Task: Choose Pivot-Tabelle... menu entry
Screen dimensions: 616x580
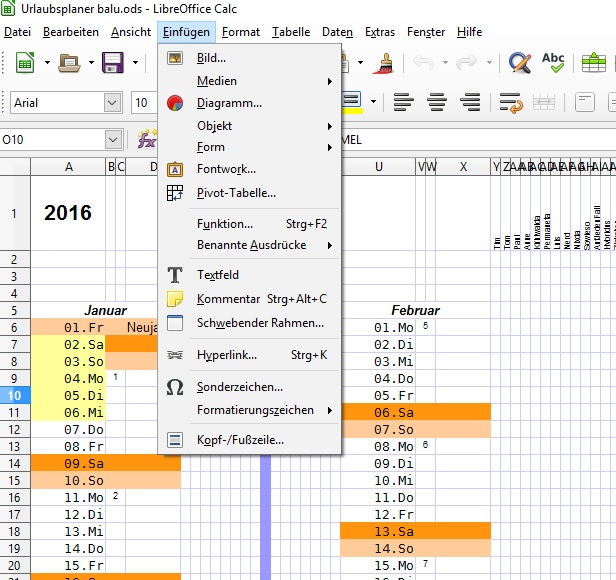Action: pyautogui.click(x=249, y=193)
